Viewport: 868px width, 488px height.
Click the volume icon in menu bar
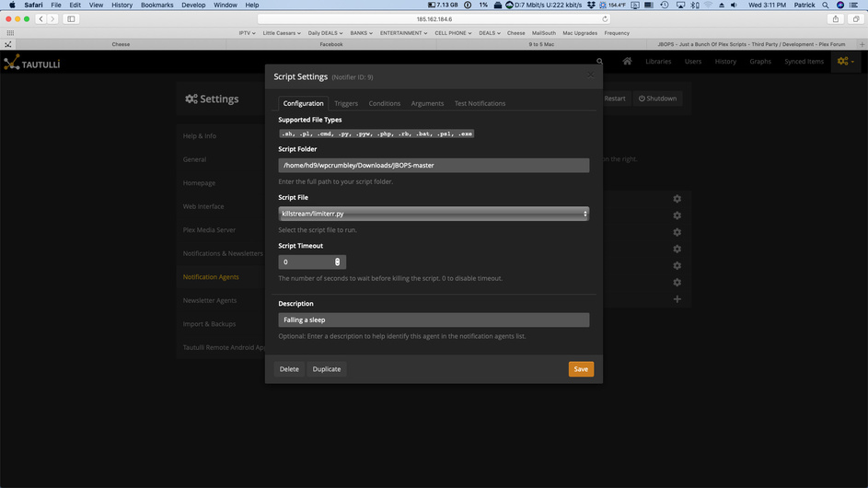tap(734, 5)
